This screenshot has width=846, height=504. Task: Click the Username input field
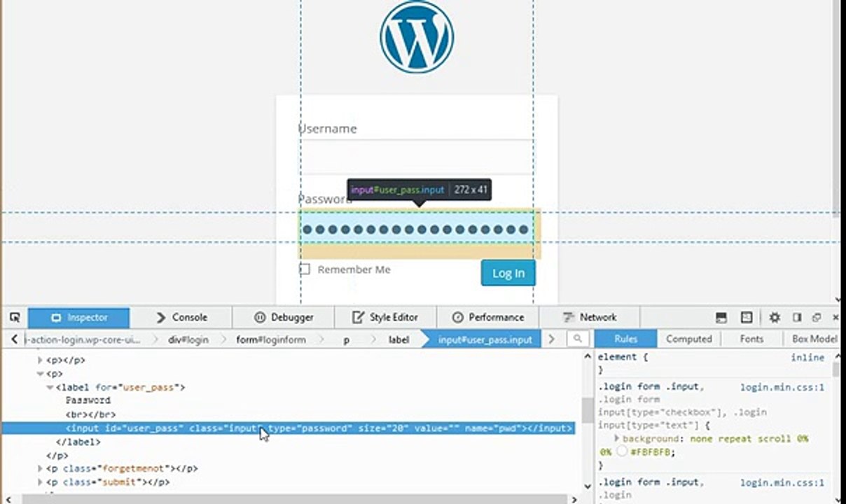click(x=417, y=157)
